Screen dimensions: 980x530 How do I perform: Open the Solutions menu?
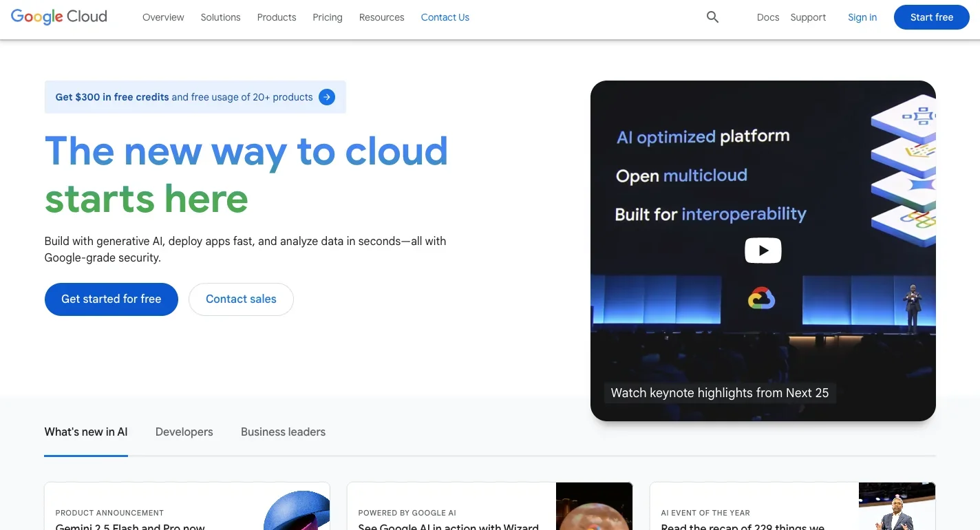pyautogui.click(x=220, y=17)
